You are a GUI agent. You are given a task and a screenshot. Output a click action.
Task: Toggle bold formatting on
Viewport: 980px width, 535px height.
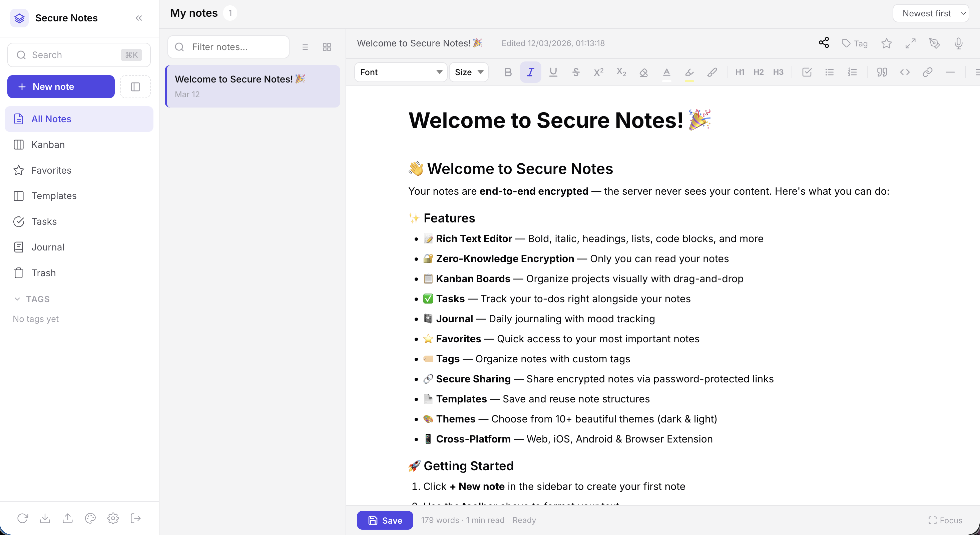click(x=508, y=72)
